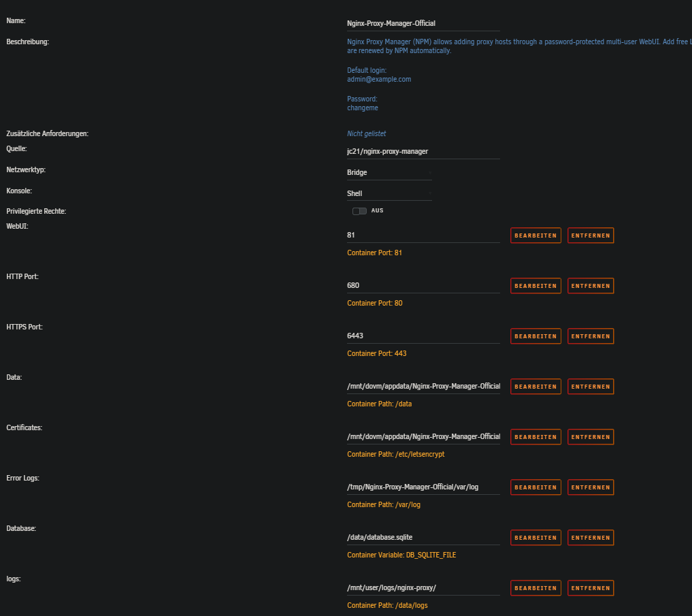Click Entfernen for Database variable

tap(591, 538)
